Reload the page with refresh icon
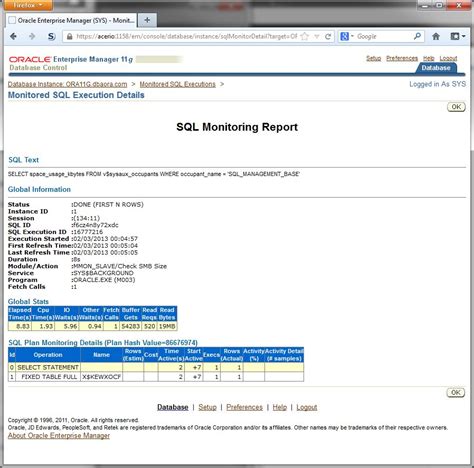Screen dimensions: 474x468 328,37
